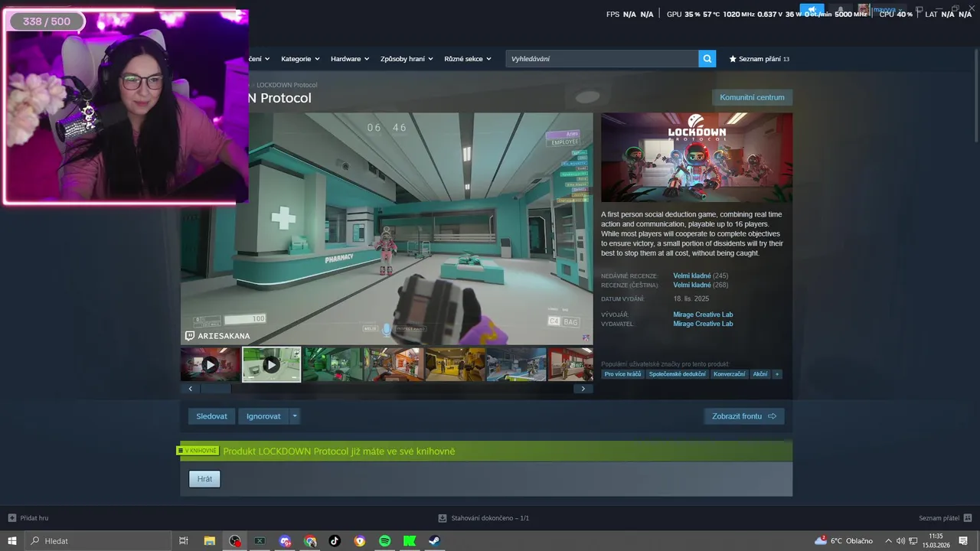The width and height of the screenshot is (980, 551).
Task: Select the Pro více hráčů tag
Action: coord(622,374)
